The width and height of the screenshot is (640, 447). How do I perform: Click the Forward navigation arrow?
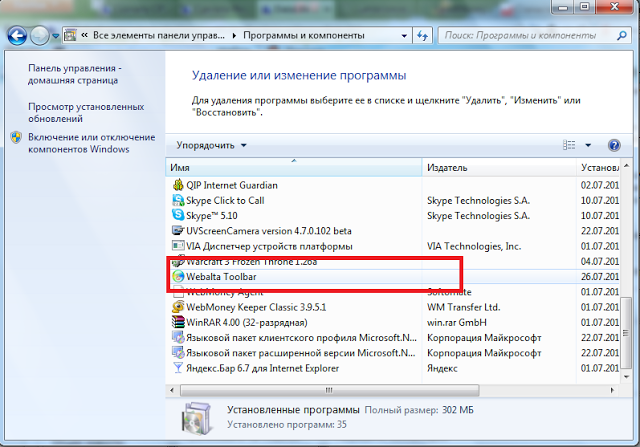pos(40,36)
